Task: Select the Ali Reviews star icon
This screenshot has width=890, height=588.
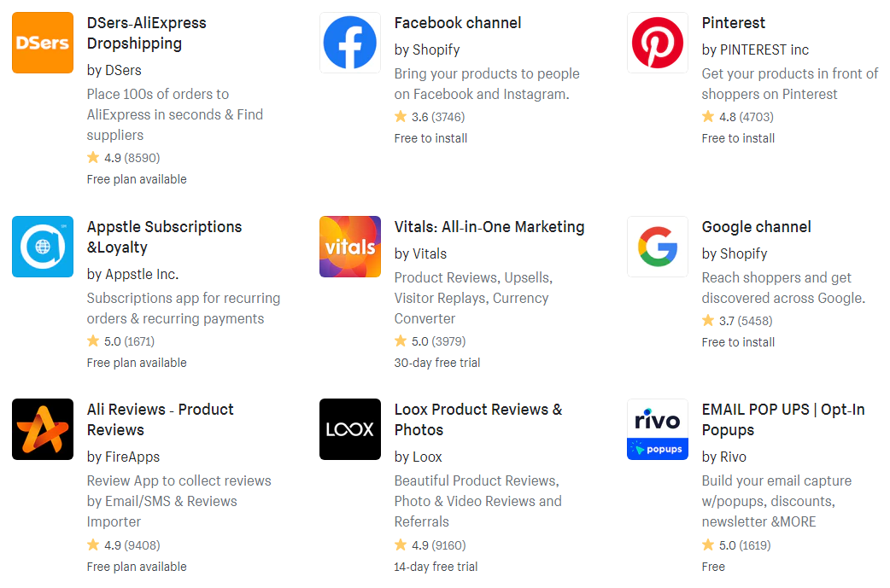Action: click(43, 429)
